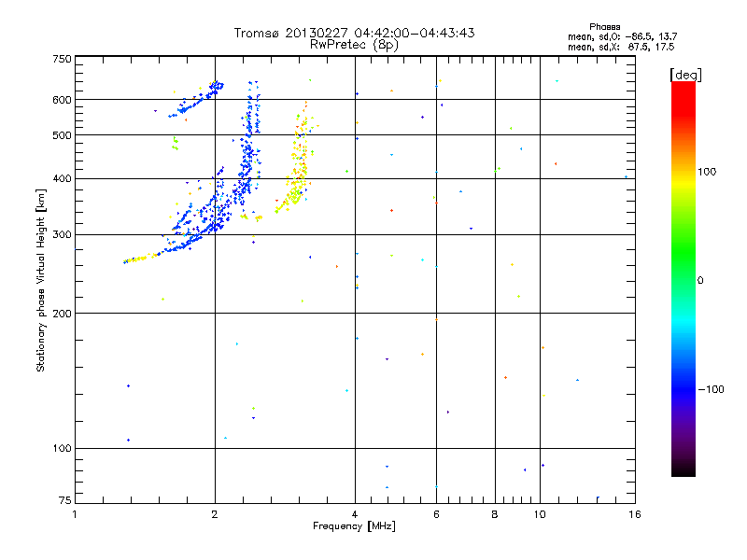Click the 'Frequency [MHz]' axis label
The width and height of the screenshot is (747, 560).
coord(354,526)
